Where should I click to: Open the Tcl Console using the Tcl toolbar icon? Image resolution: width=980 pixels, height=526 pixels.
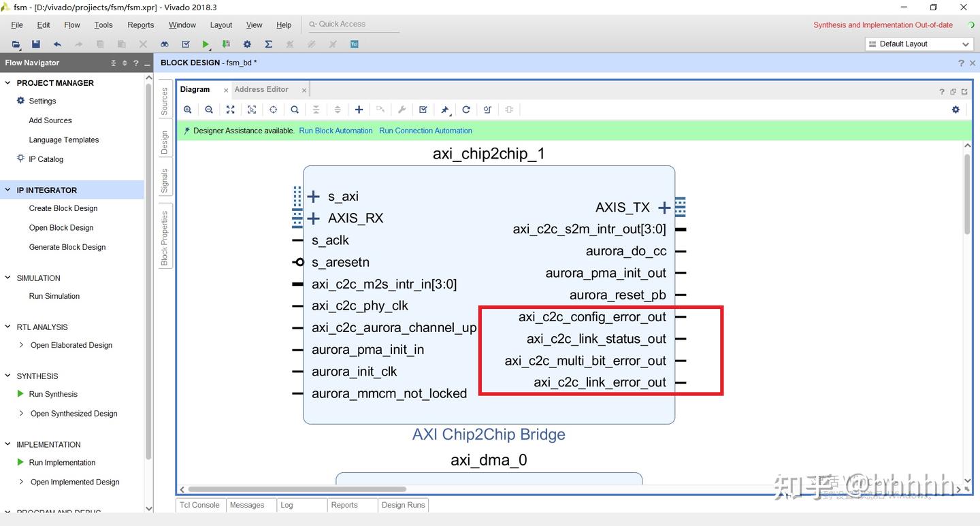354,44
